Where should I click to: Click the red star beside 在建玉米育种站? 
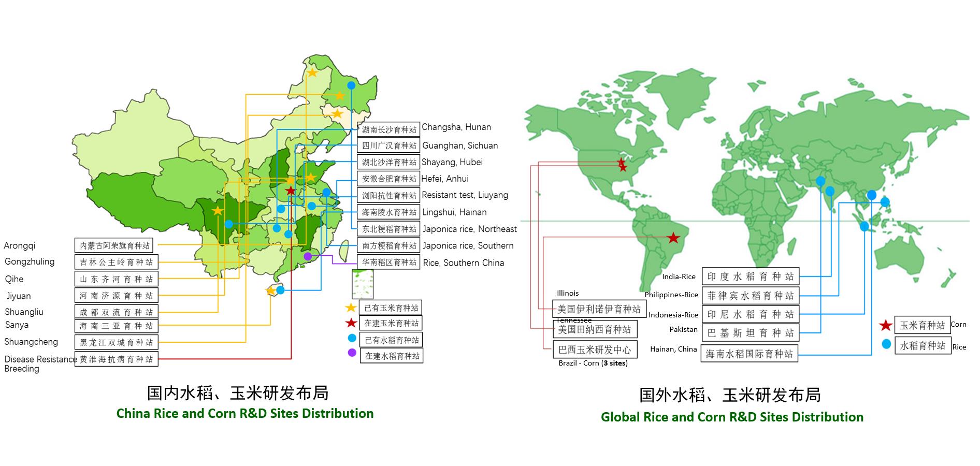351,323
